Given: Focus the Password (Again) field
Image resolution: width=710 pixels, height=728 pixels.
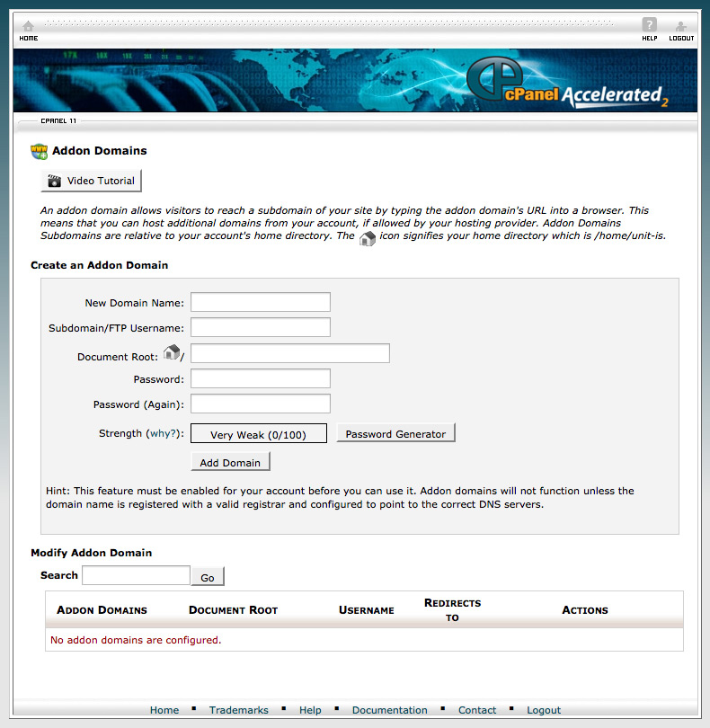Looking at the screenshot, I should (x=260, y=404).
